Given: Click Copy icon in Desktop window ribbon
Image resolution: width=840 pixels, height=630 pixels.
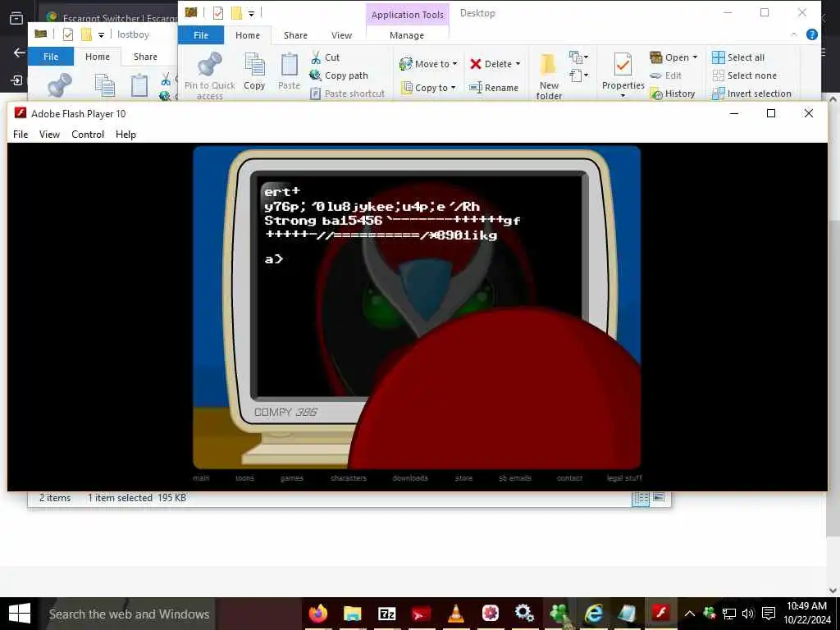Looking at the screenshot, I should click(254, 64).
